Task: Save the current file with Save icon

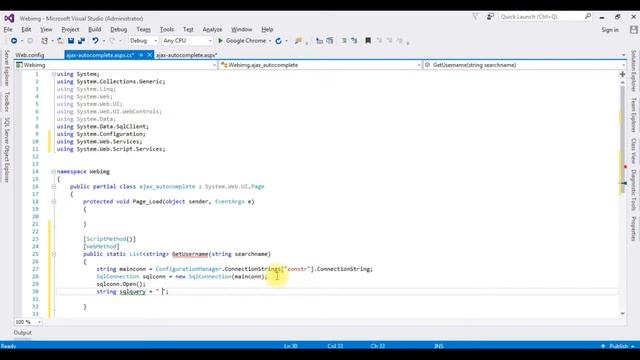Action: (71, 41)
